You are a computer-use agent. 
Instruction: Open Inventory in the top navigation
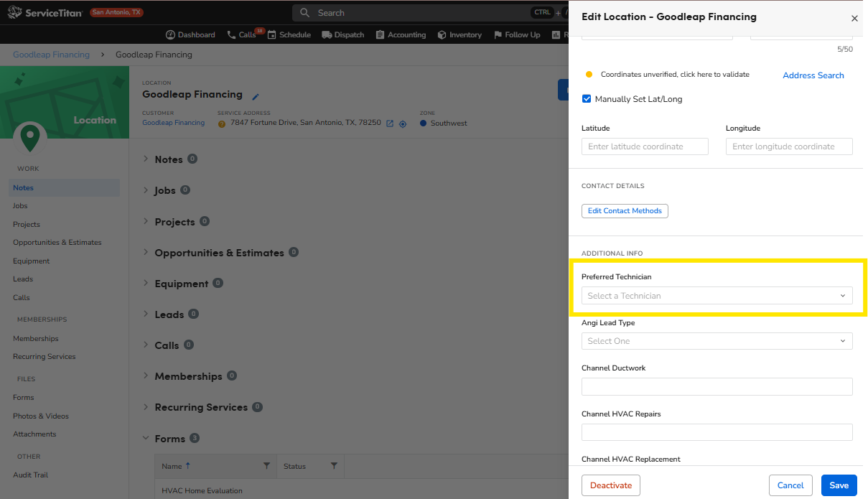[x=459, y=34]
